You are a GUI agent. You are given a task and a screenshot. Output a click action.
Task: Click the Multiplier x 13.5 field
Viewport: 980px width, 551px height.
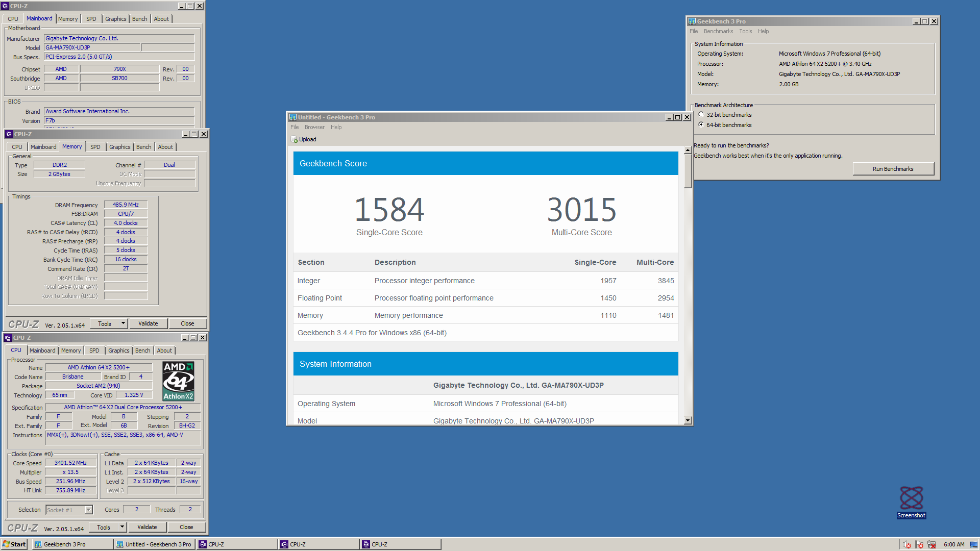(70, 472)
